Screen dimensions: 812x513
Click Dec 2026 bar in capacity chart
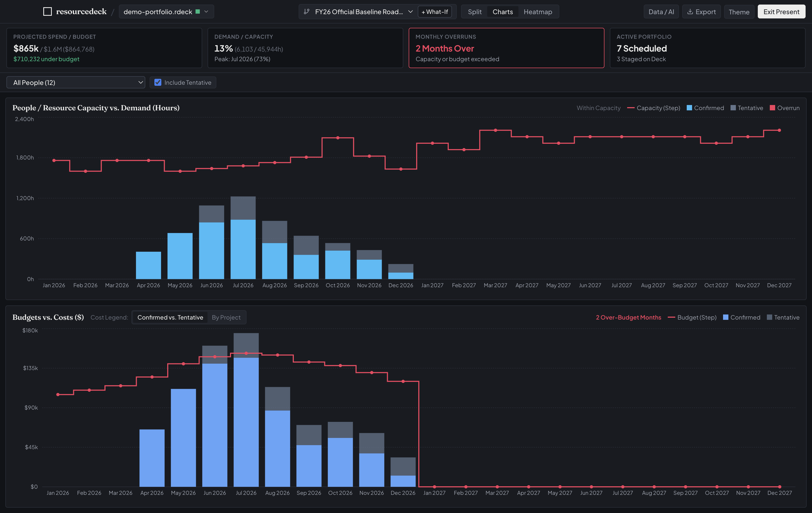(401, 271)
